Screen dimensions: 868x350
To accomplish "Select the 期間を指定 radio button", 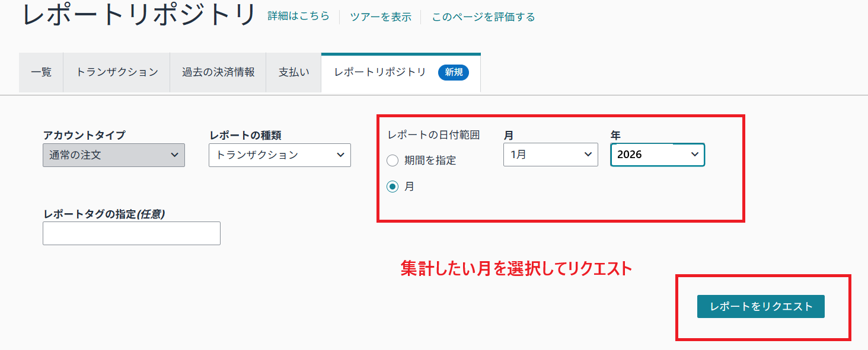I will coord(392,160).
